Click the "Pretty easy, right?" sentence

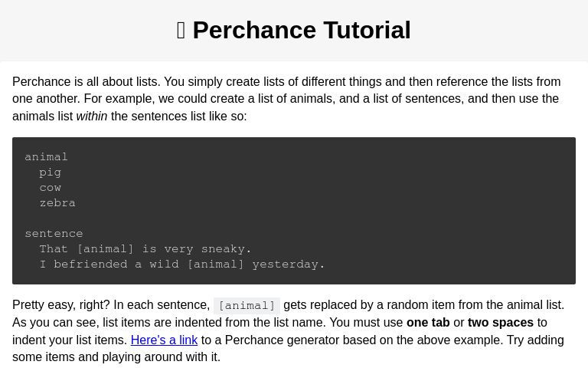point(61,305)
